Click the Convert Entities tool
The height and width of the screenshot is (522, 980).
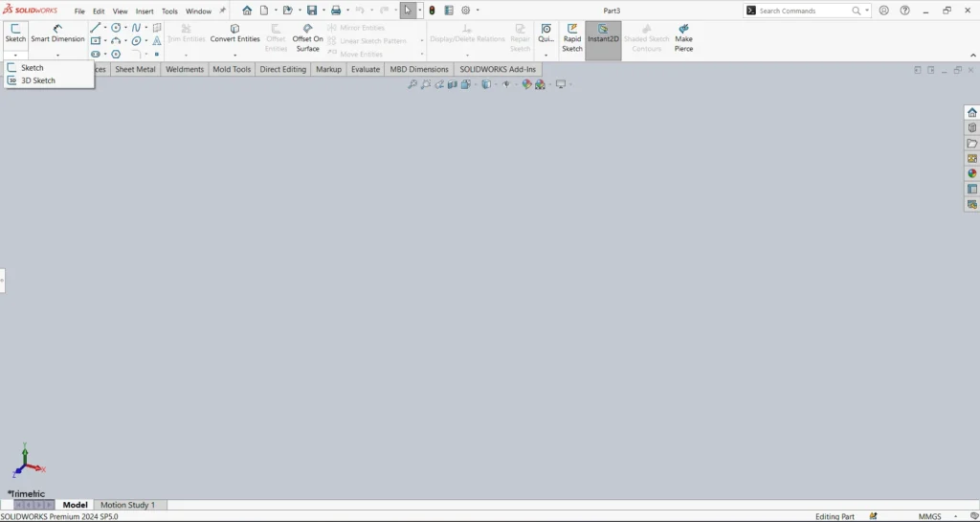[235, 34]
